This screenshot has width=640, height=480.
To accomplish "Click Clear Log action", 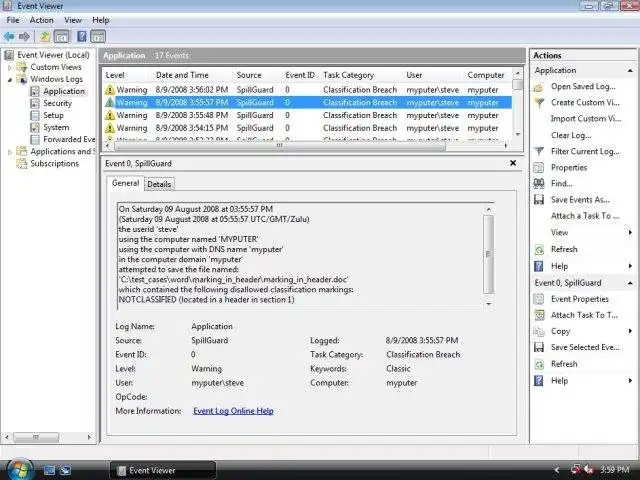I will (x=571, y=136).
